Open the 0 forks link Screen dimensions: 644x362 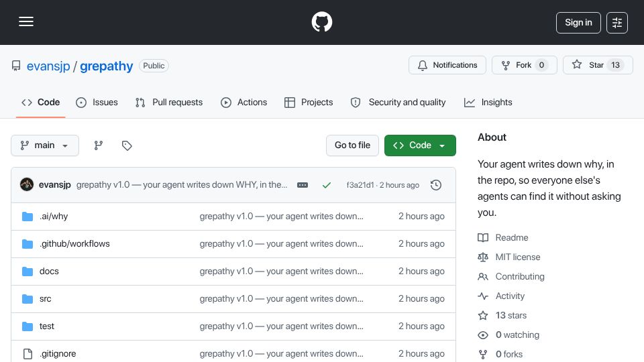pos(509,354)
